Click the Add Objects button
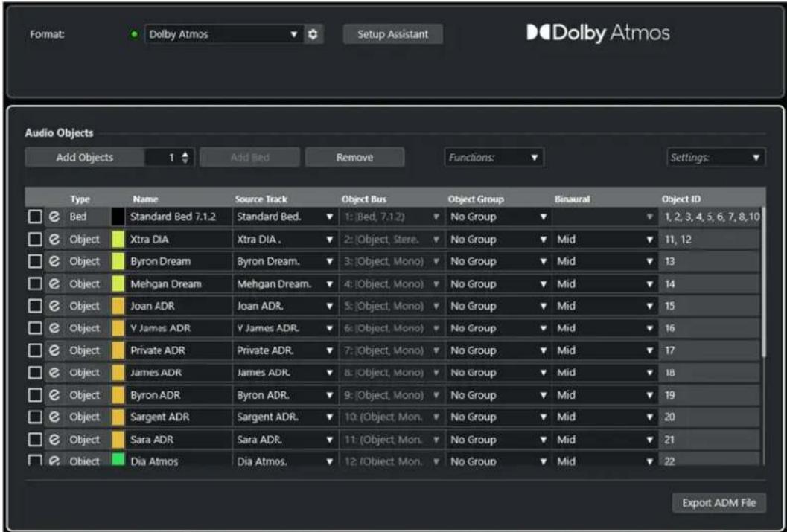Viewport: 787px width, 532px height. coord(84,158)
